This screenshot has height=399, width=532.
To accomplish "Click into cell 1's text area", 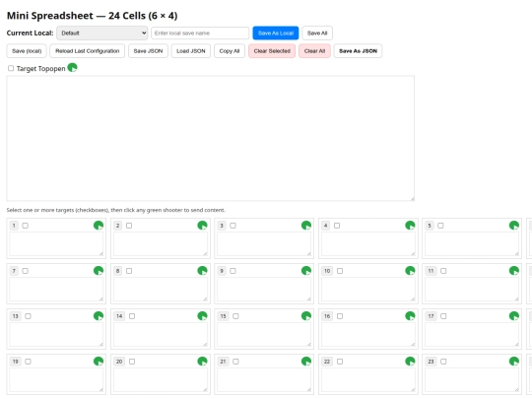I will [x=56, y=244].
